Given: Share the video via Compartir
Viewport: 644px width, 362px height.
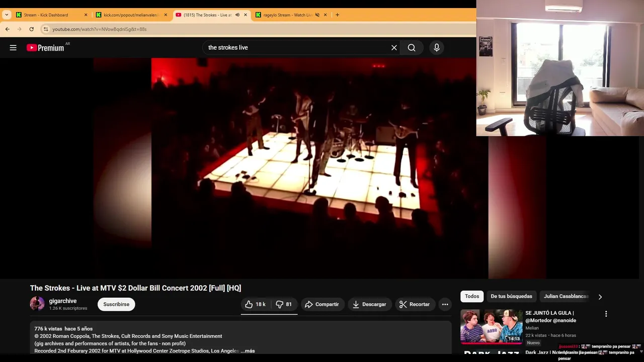Looking at the screenshot, I should tap(322, 304).
